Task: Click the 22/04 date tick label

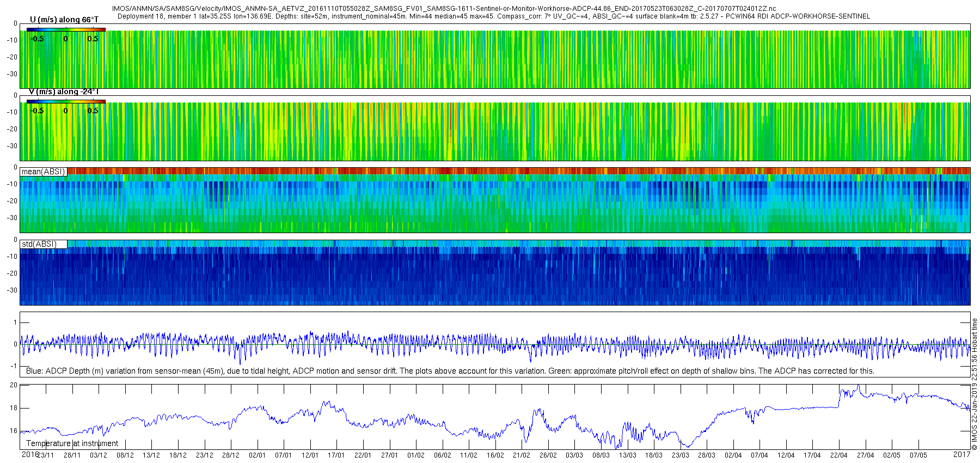Action: (x=839, y=455)
